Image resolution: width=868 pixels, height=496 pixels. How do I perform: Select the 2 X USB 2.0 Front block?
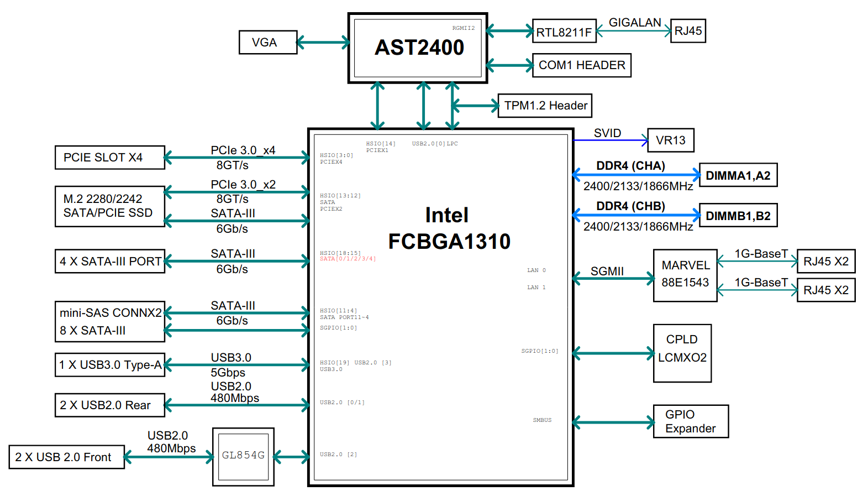(66, 457)
